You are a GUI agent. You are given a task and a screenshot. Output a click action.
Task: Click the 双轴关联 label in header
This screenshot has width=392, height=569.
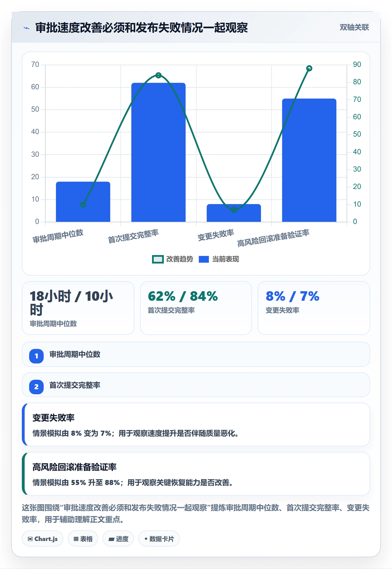click(x=354, y=27)
